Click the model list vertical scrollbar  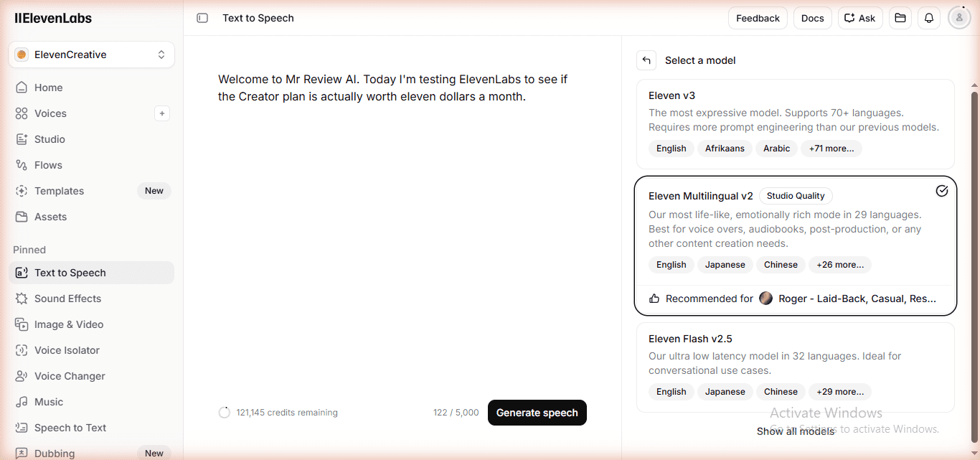(x=974, y=266)
